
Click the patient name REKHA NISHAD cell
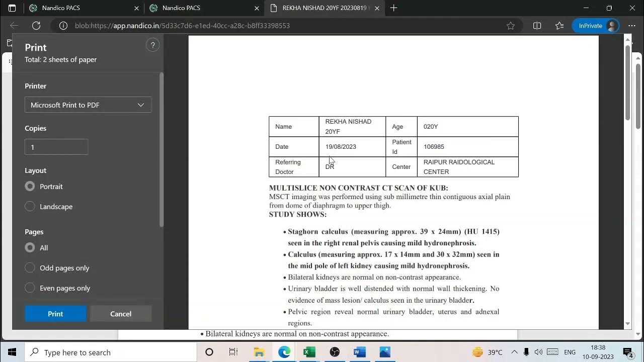tap(352, 127)
